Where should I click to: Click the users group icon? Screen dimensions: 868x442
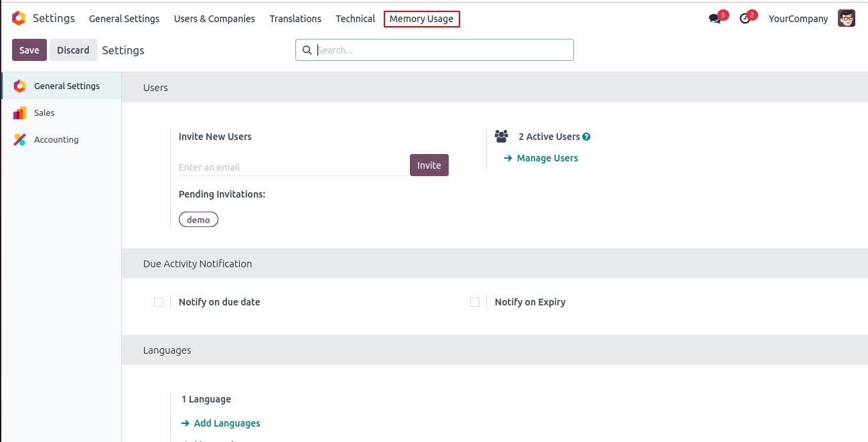pos(501,137)
